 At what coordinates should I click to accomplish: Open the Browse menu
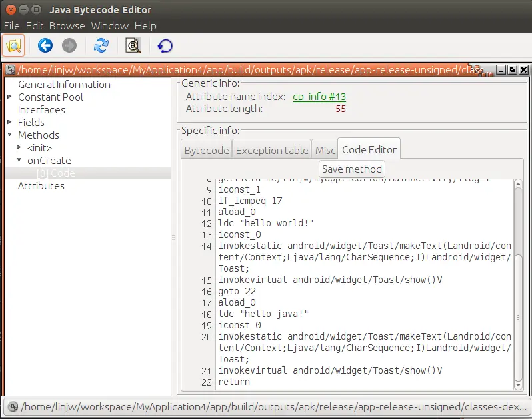(x=67, y=26)
